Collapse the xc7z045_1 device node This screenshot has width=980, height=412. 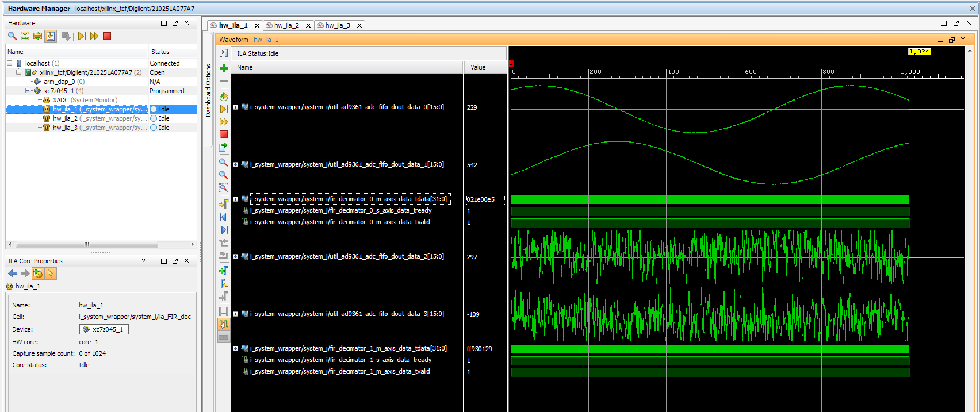click(x=28, y=91)
